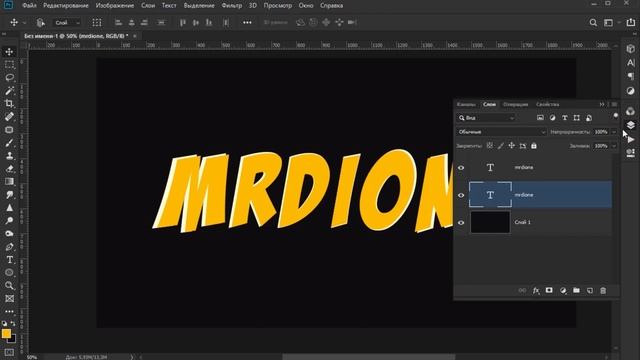Open the Фильтр menu
This screenshot has width=640, height=360.
pyautogui.click(x=231, y=6)
